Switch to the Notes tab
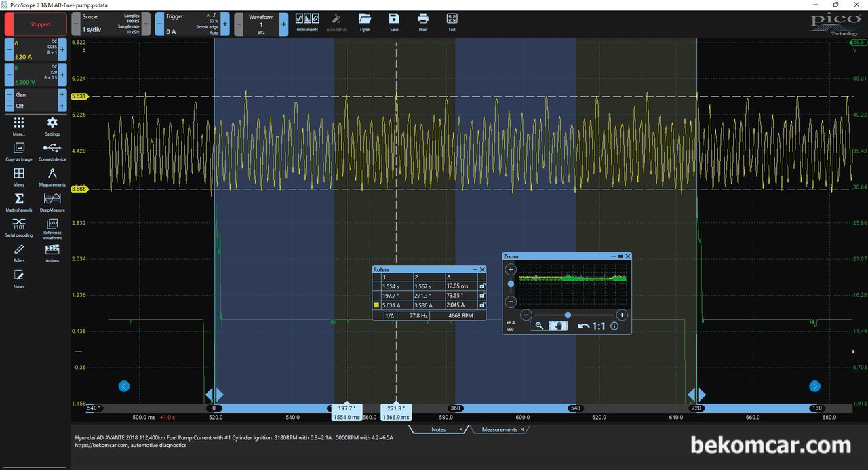 tap(439, 430)
